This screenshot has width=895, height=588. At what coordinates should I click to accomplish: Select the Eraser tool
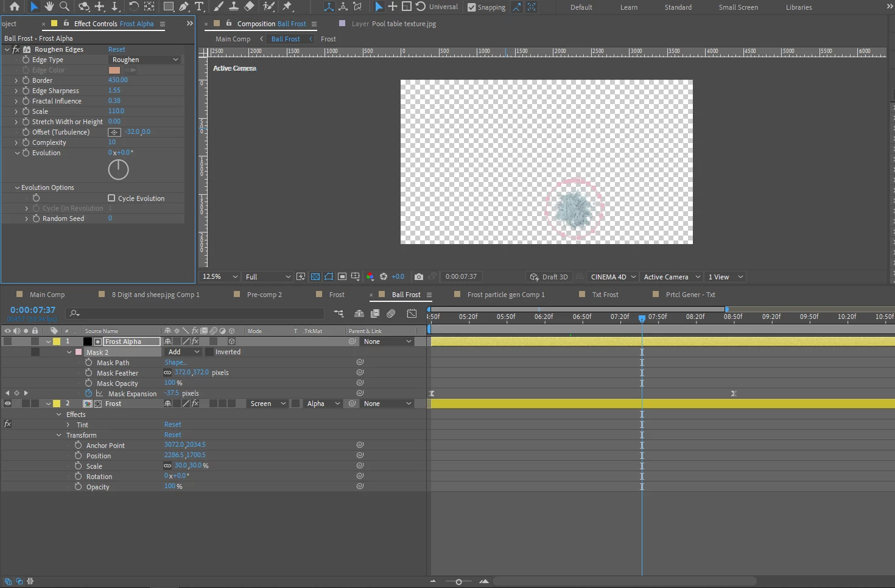pyautogui.click(x=249, y=7)
